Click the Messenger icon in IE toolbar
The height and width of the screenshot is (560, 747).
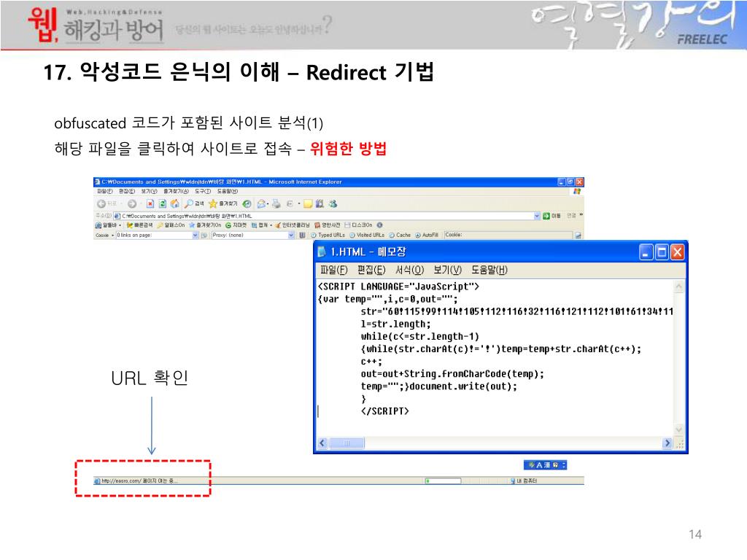pyautogui.click(x=333, y=203)
